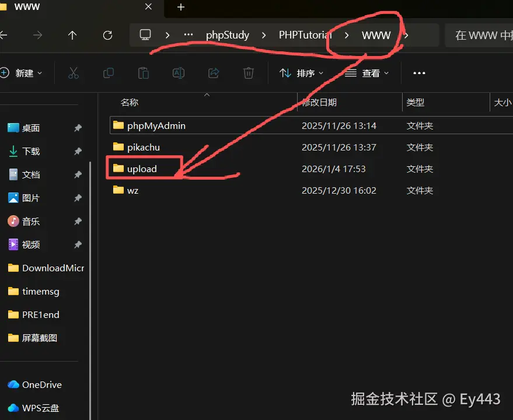Click date 2025/11/26 13:37 cell

(x=339, y=147)
